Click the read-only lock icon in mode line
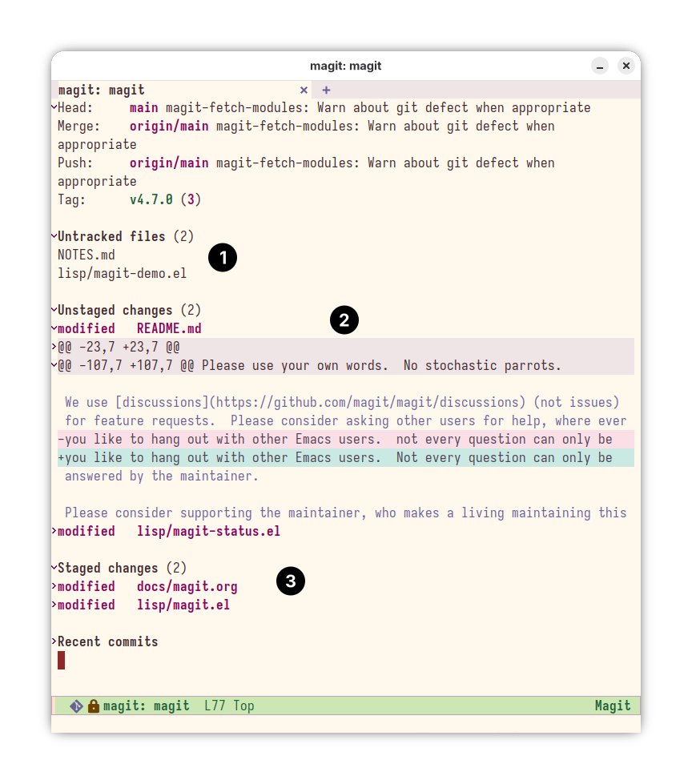 click(x=94, y=706)
